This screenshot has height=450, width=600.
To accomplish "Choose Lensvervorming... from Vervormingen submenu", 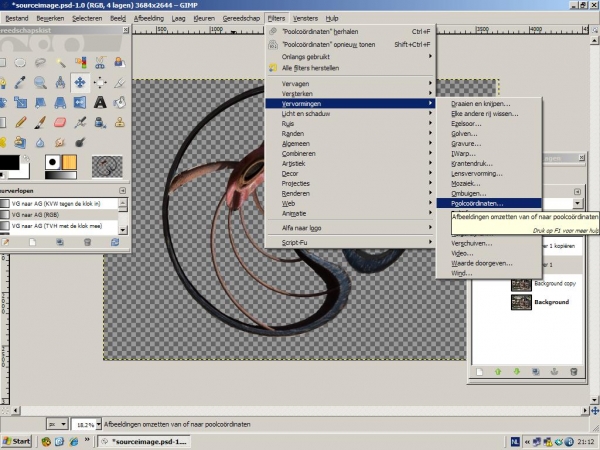I will tap(489, 173).
